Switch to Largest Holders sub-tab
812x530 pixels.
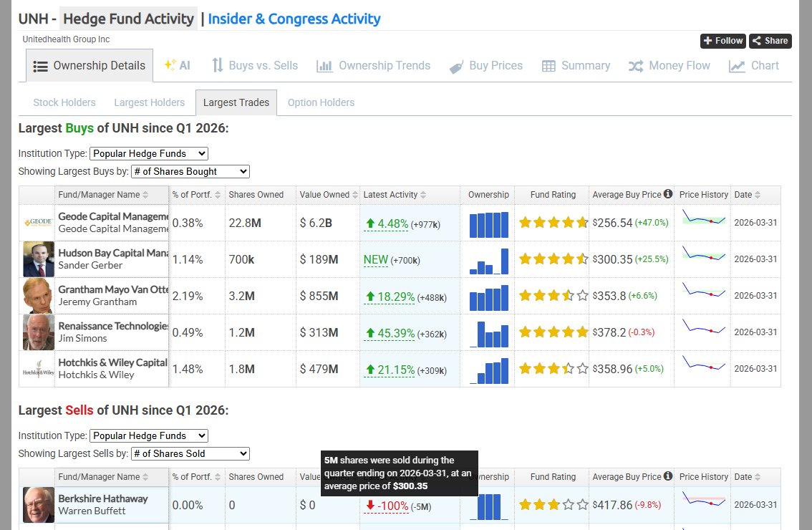pyautogui.click(x=149, y=102)
